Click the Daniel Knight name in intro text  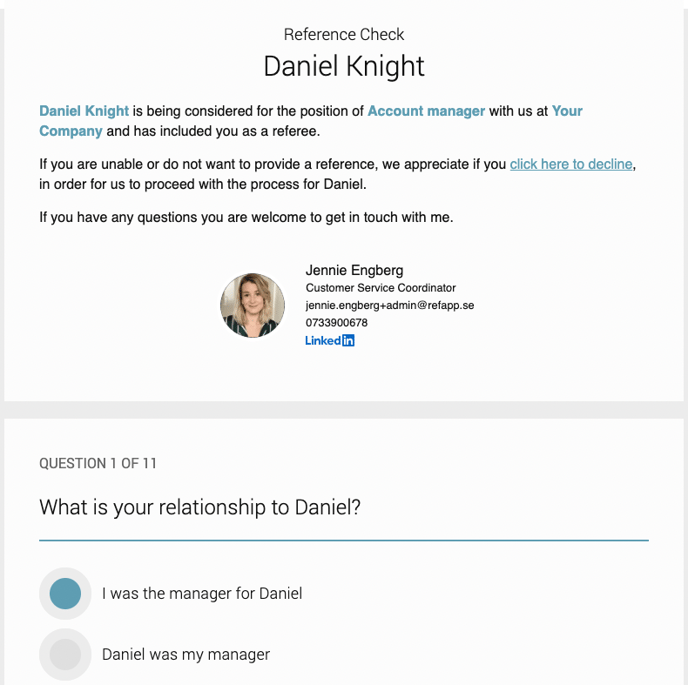click(84, 111)
